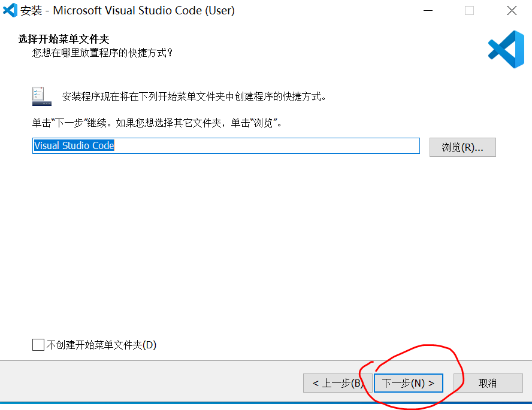Click the large VS Code logo in header
The image size is (532, 410).
pyautogui.click(x=506, y=50)
